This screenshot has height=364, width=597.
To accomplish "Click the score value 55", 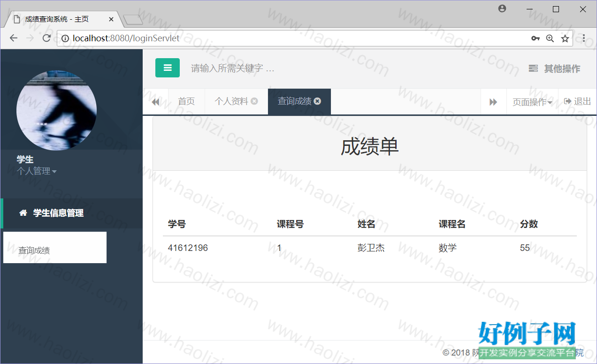I will click(x=525, y=248).
